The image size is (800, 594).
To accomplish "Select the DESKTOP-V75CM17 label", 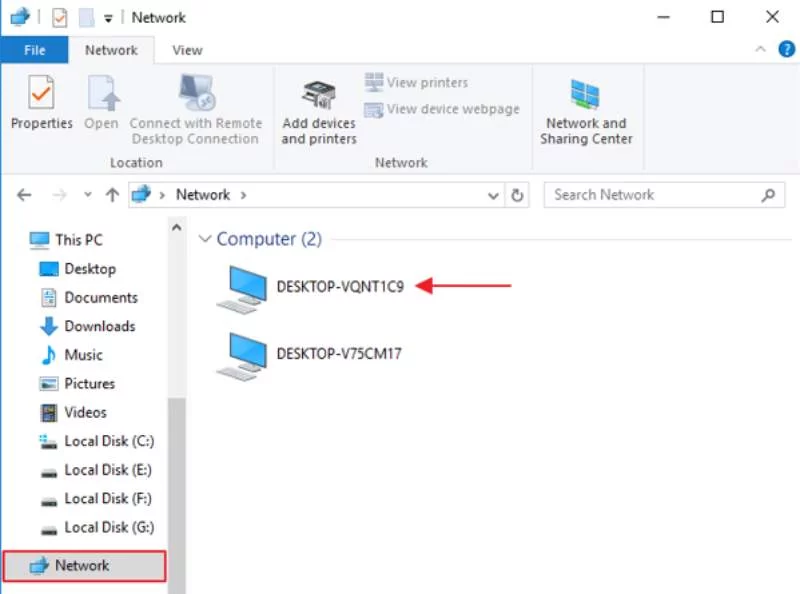I will click(x=339, y=353).
